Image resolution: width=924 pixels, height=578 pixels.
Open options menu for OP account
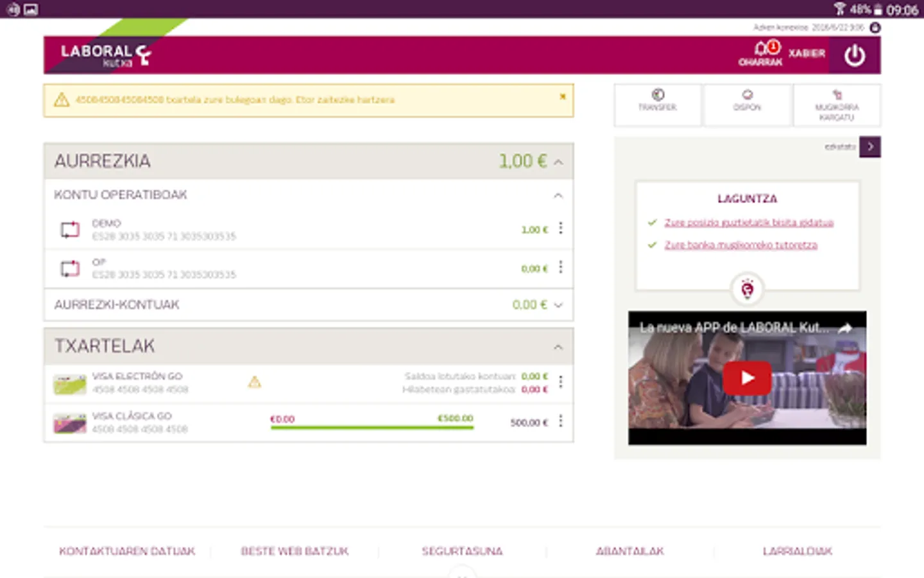coord(561,267)
